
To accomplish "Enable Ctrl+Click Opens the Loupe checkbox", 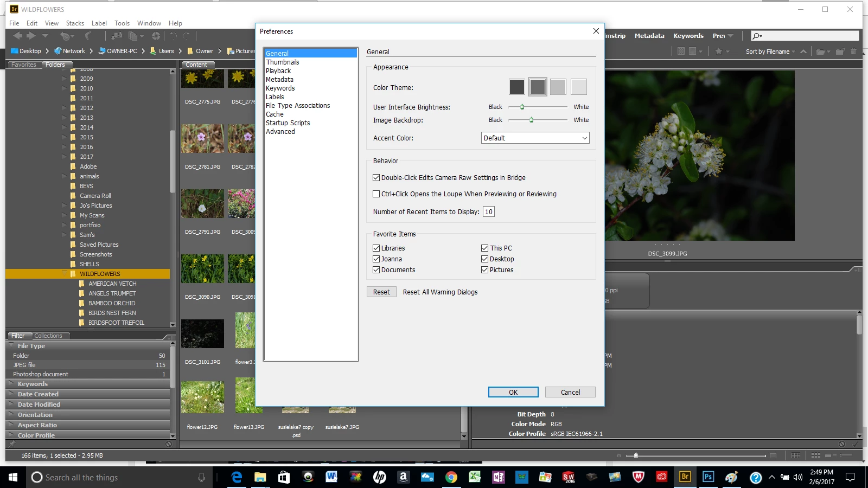I will [x=376, y=194].
